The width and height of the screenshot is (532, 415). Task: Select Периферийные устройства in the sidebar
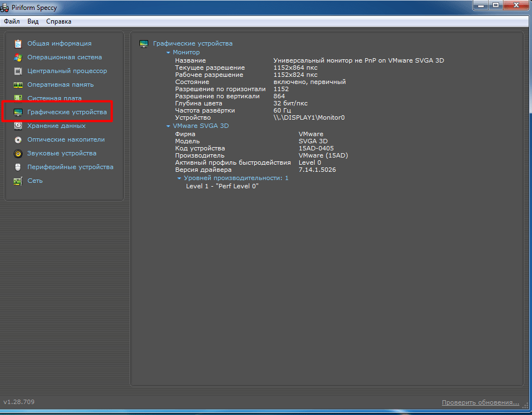[x=70, y=167]
